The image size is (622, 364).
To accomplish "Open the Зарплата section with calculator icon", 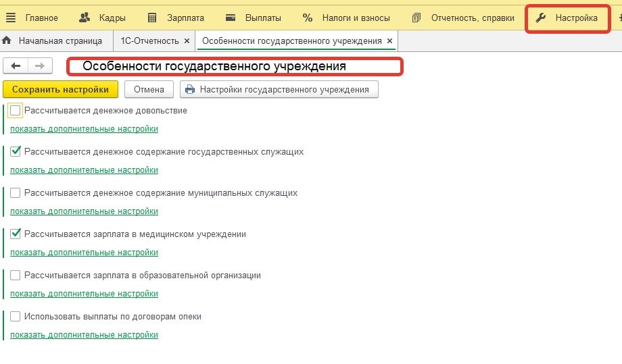I will (153, 18).
